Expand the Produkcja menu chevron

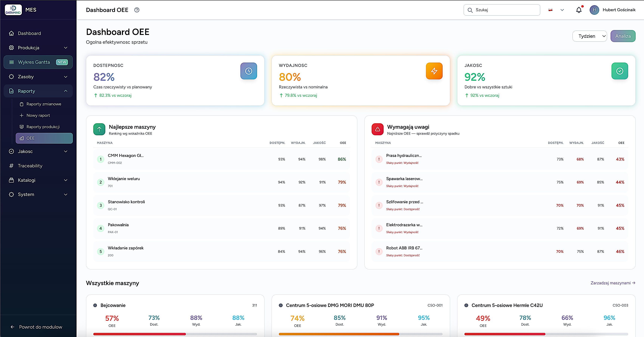point(66,47)
